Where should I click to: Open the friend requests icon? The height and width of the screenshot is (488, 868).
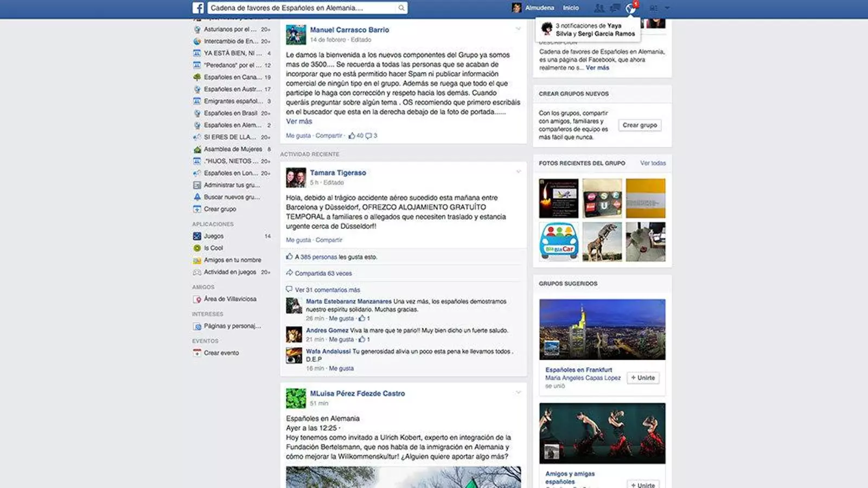(599, 8)
